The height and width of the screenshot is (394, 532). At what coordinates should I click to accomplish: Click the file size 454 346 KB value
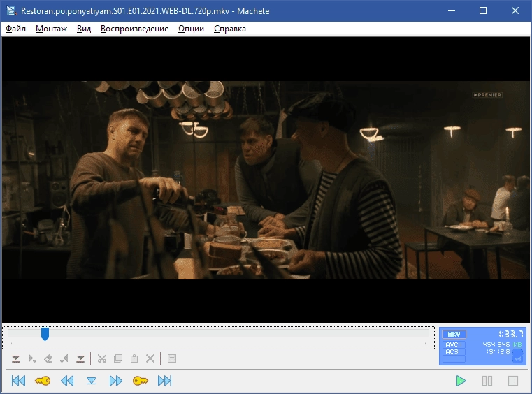pyautogui.click(x=502, y=344)
